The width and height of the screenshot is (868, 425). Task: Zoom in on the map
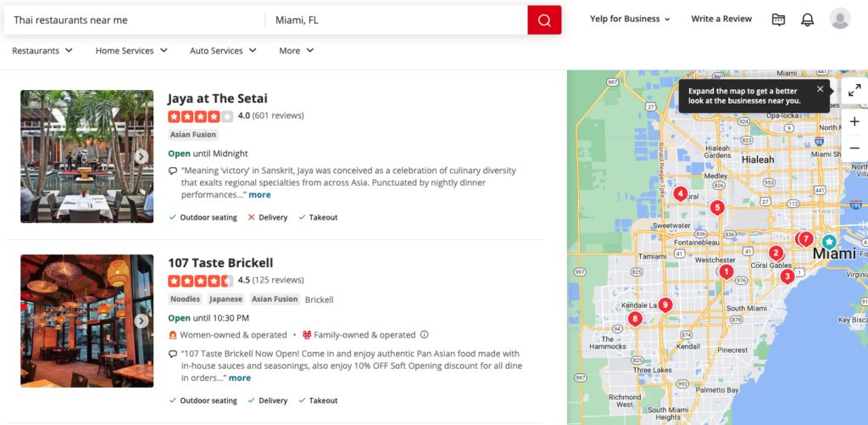(854, 122)
